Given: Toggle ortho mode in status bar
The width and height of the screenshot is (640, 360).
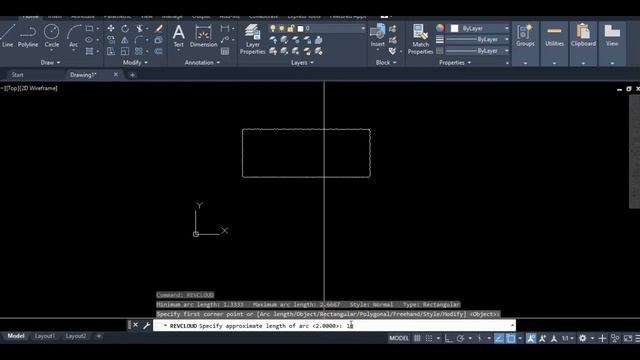Looking at the screenshot, I should [x=449, y=338].
